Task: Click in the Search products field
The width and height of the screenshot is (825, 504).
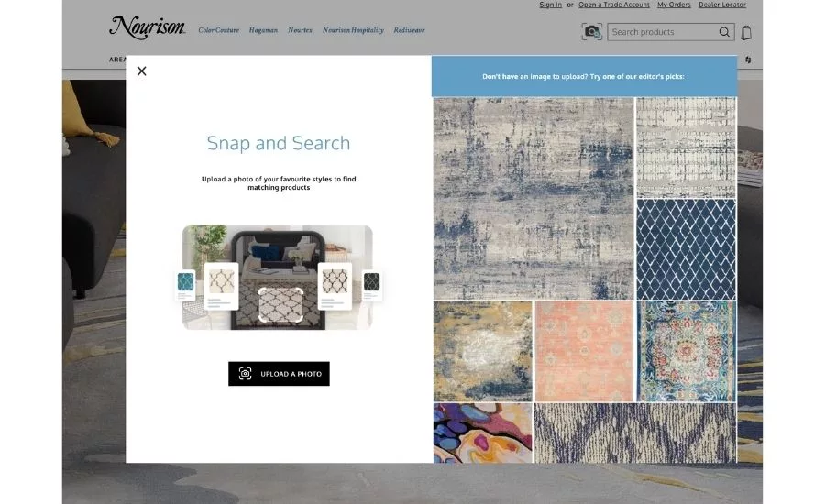Action: click(663, 32)
